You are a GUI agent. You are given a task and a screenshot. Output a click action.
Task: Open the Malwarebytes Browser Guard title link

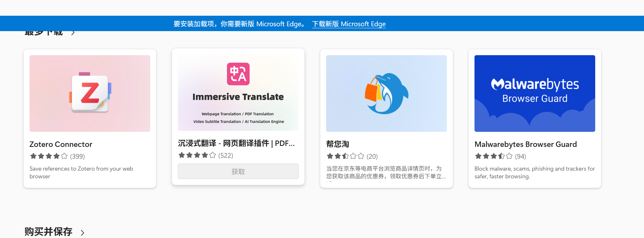(526, 144)
